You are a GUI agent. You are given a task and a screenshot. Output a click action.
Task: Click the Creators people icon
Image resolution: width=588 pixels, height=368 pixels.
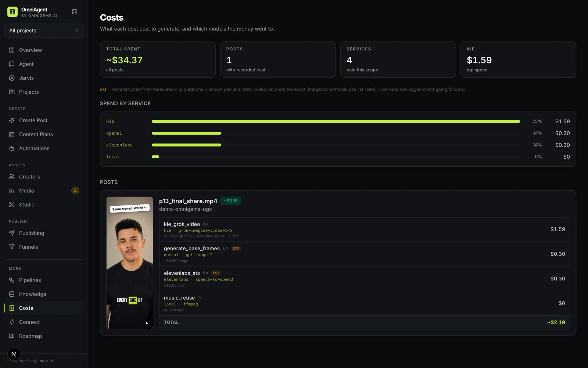(12, 177)
